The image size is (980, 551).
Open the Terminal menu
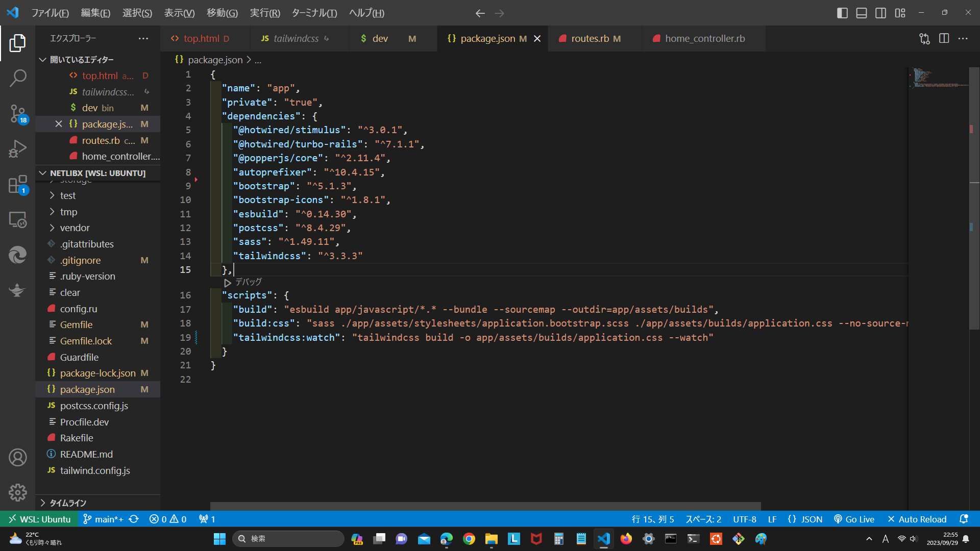point(314,13)
